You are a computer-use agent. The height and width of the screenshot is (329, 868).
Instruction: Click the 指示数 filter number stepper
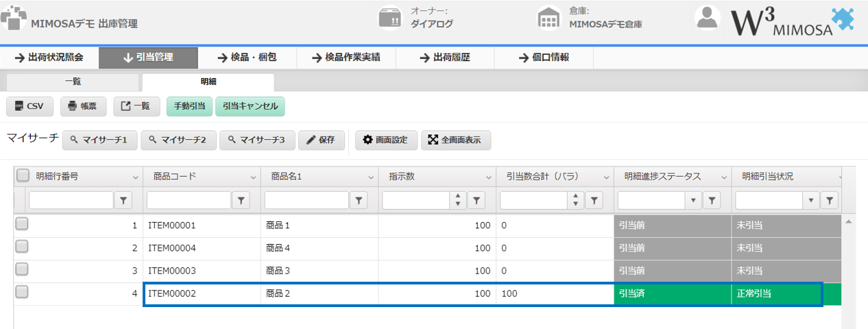point(457,200)
